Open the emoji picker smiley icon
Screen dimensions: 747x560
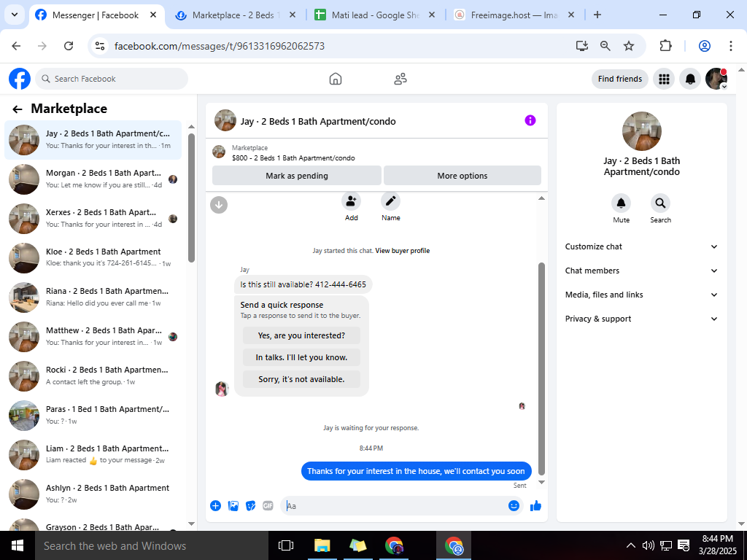(x=514, y=506)
